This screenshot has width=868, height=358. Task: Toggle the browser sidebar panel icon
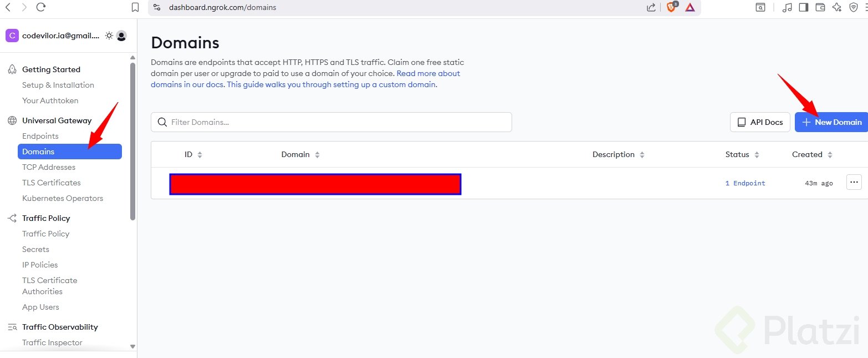[803, 7]
